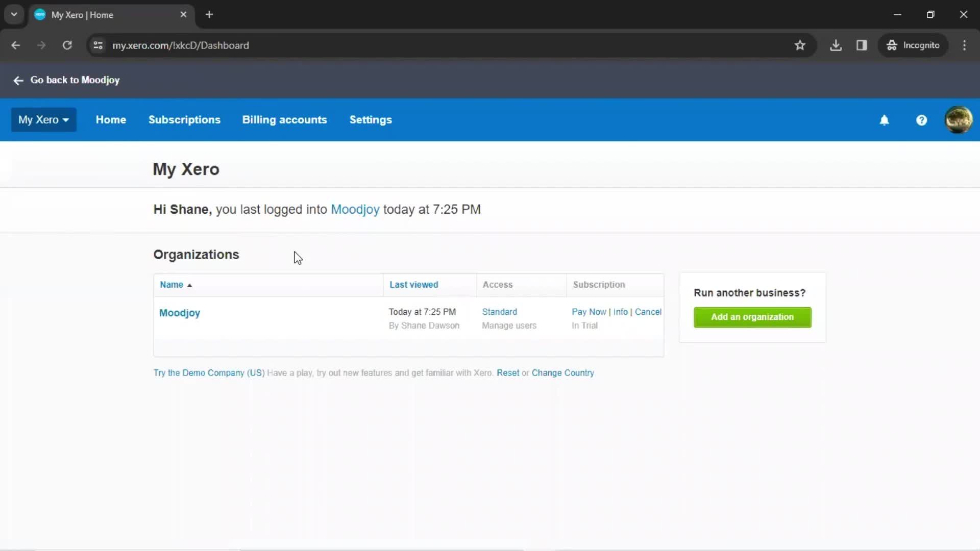Image resolution: width=980 pixels, height=551 pixels.
Task: Click the Organizations heading
Action: (196, 255)
